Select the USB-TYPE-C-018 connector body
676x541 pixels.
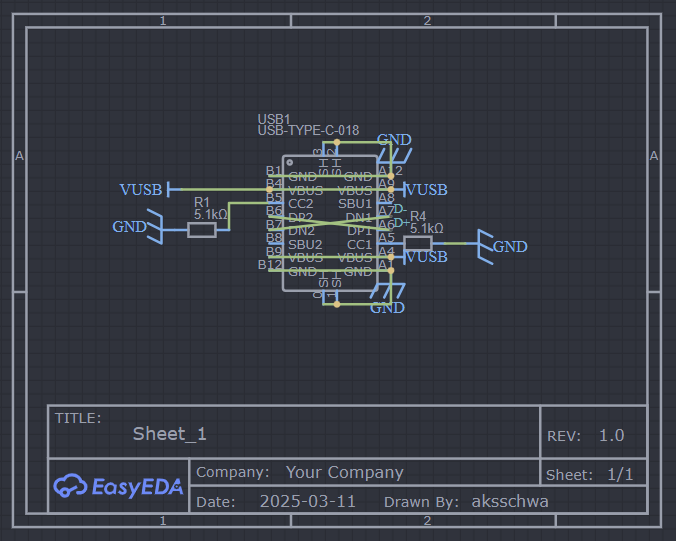330,223
